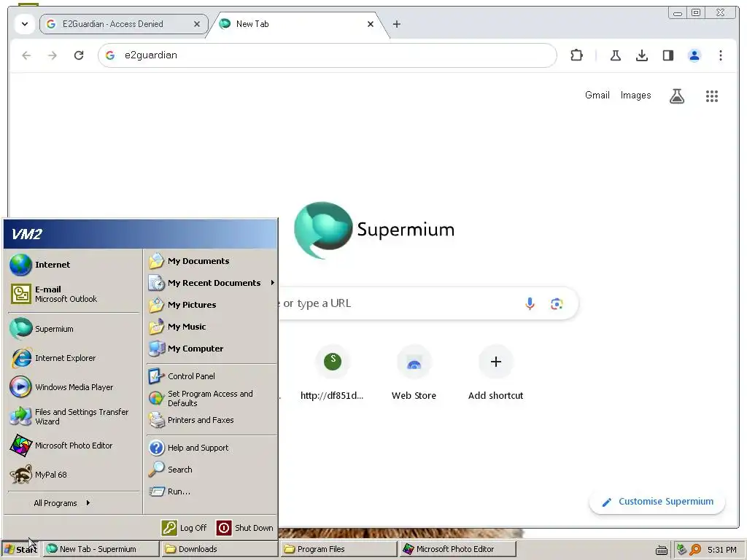Click the Shut Down button
The width and height of the screenshot is (747, 560).
point(245,528)
